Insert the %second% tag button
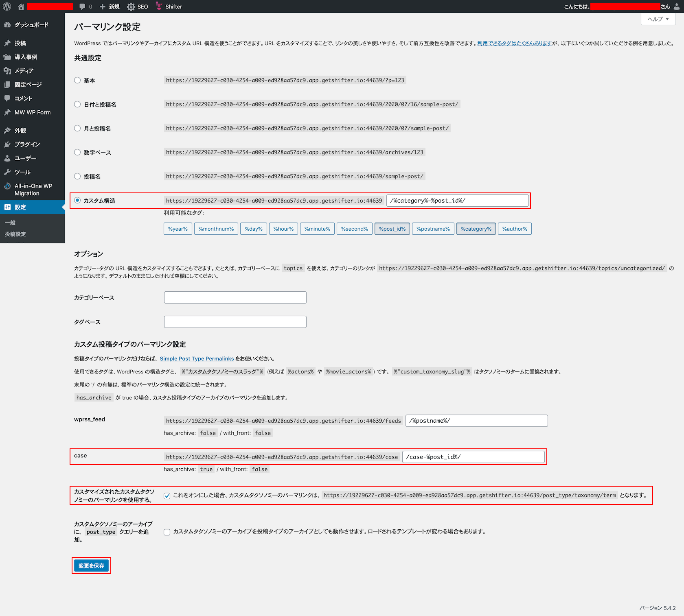This screenshot has height=616, width=684. [x=355, y=229]
